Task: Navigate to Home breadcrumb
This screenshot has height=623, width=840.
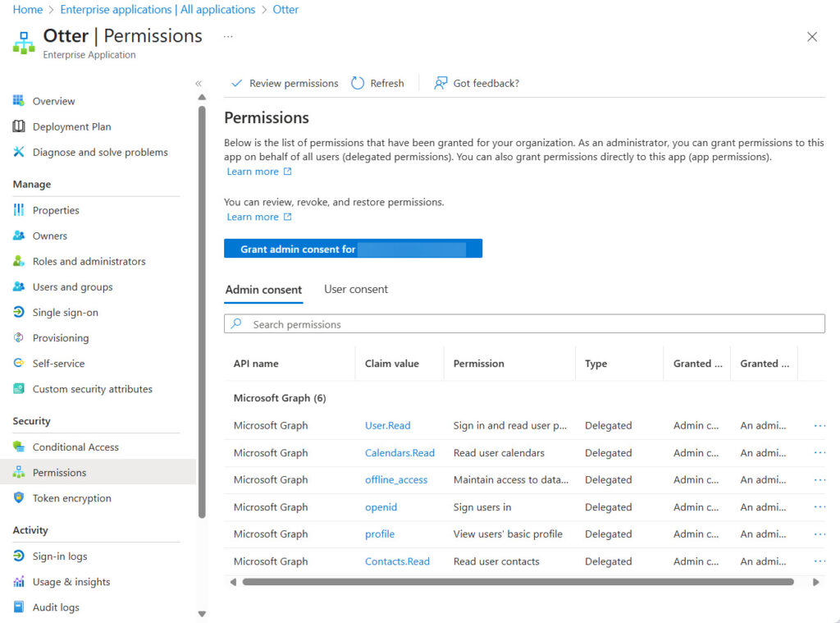Action: [28, 10]
